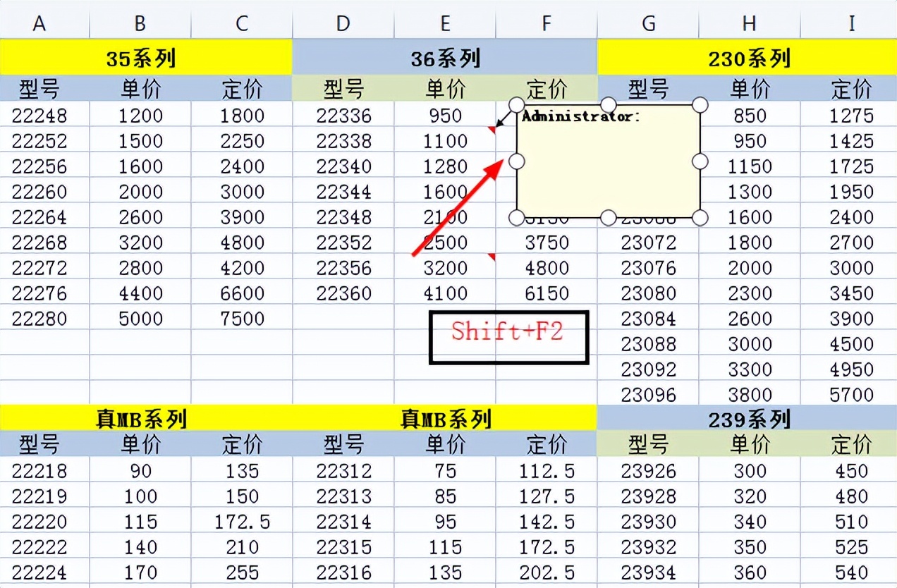Select the cell containing 2800
Viewport: 897px width, 588px height.
140,267
